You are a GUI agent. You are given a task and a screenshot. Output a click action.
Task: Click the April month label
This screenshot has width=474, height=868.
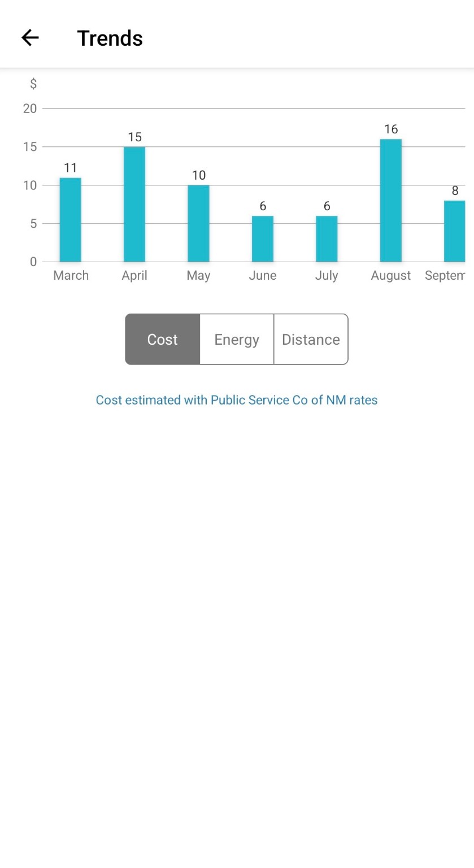pyautogui.click(x=134, y=276)
